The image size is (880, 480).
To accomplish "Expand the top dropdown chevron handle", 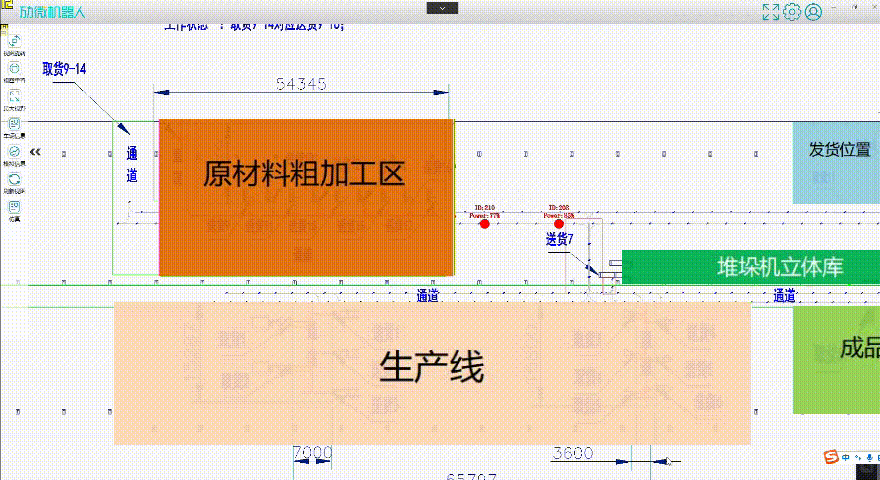I will (x=440, y=8).
